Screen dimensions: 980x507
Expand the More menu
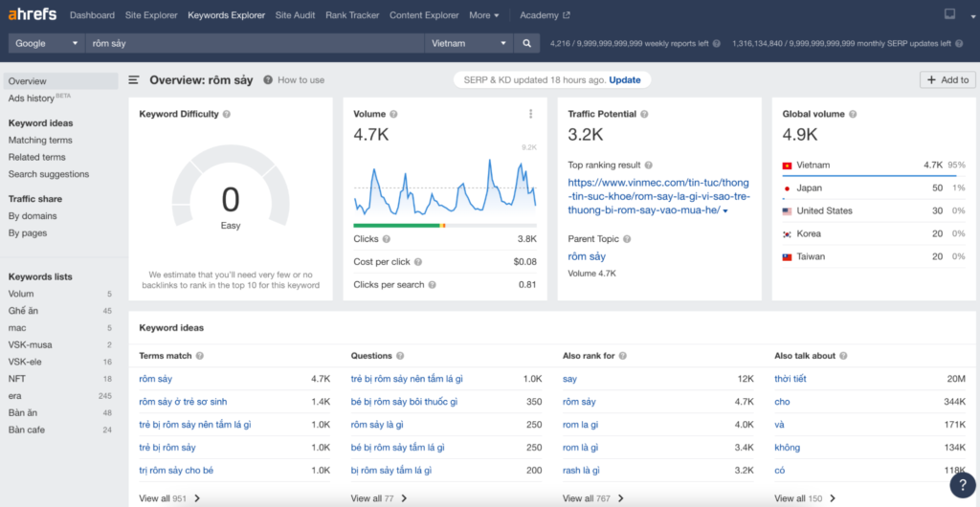pos(483,15)
